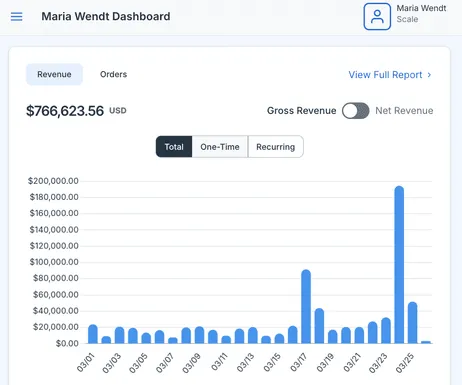Click the $100,000.00 axis label

pyautogui.click(x=54, y=262)
